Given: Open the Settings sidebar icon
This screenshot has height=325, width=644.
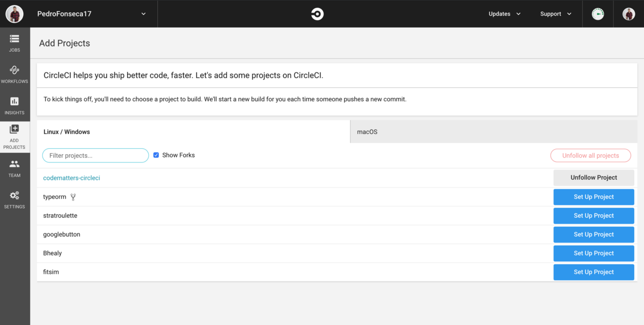Looking at the screenshot, I should tap(14, 199).
